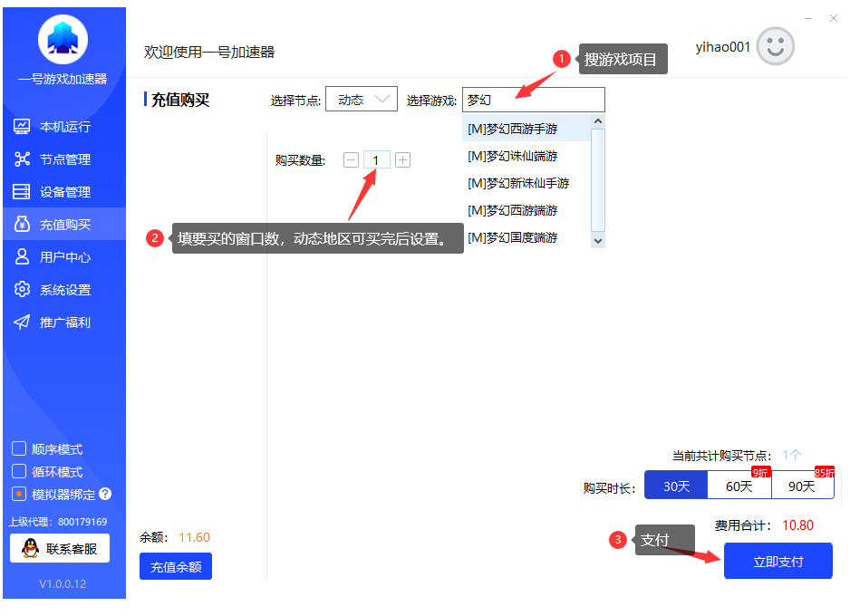Select the 90天 purchase duration
This screenshot has height=616, width=850.
[803, 485]
